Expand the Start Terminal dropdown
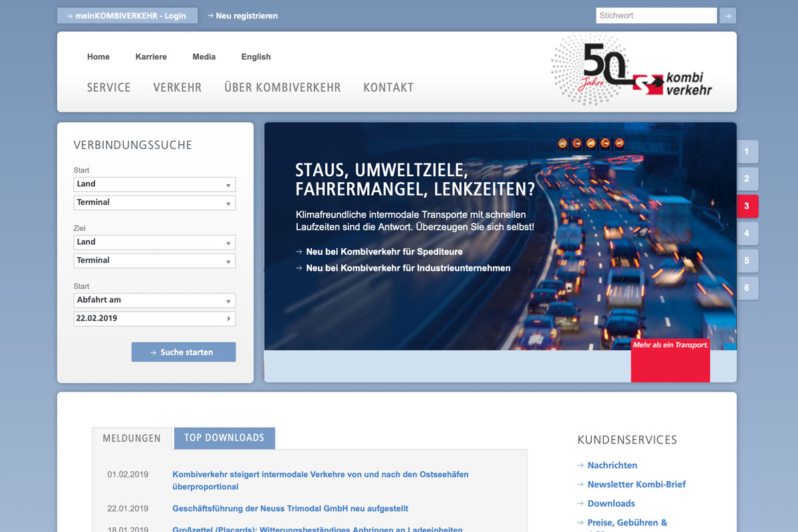The width and height of the screenshot is (798, 532). (154, 203)
